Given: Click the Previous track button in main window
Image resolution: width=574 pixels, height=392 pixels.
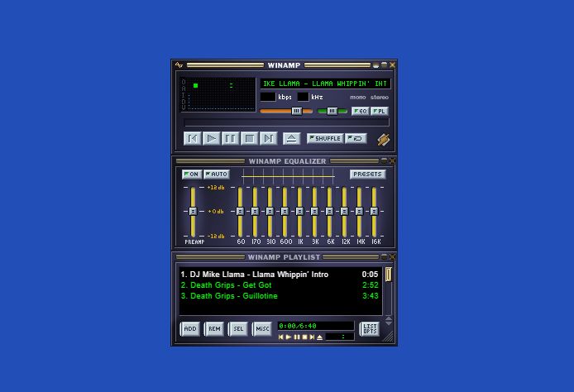Looking at the screenshot, I should (193, 139).
